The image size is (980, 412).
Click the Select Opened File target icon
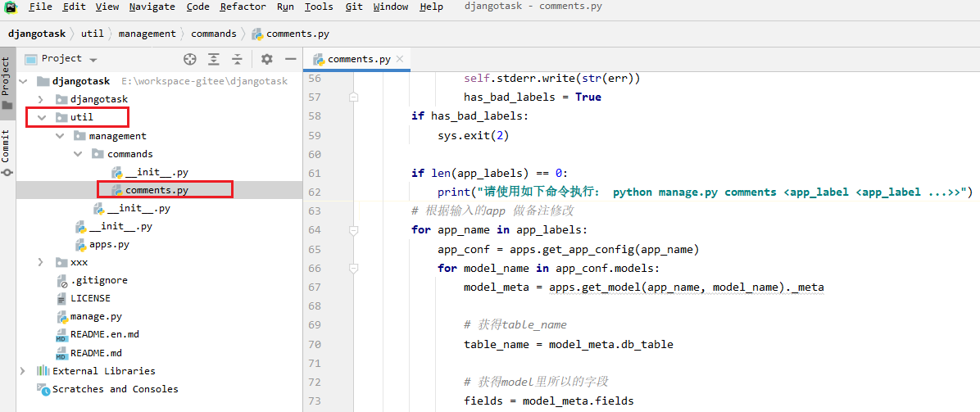pos(190,60)
